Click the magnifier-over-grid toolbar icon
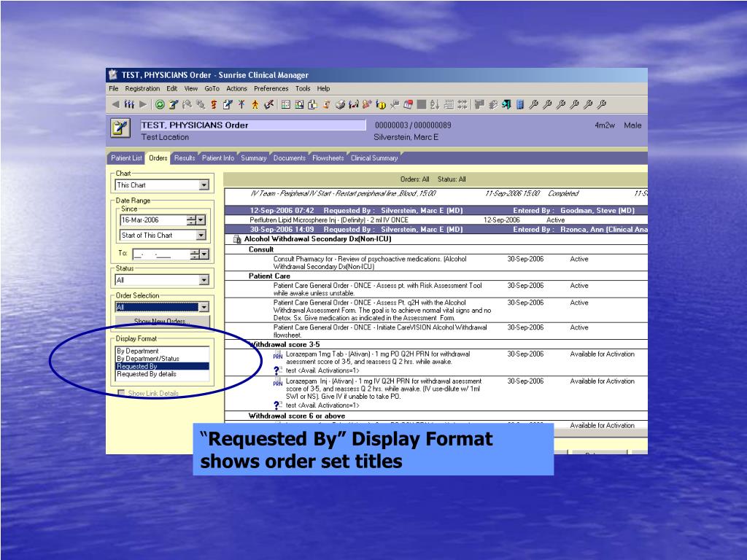Viewport: 747px width, 560px height. pos(299,104)
